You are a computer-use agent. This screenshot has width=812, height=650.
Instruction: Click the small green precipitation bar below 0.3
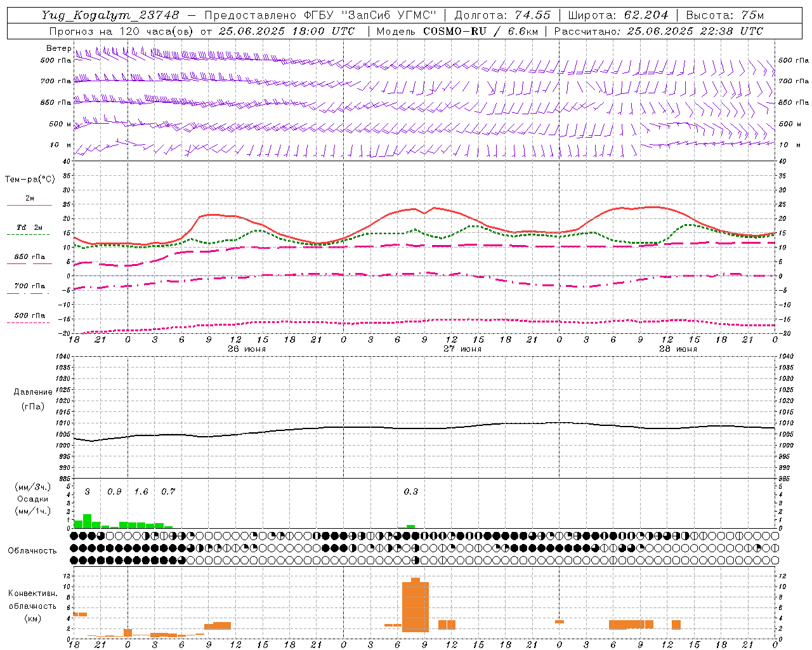pyautogui.click(x=411, y=526)
